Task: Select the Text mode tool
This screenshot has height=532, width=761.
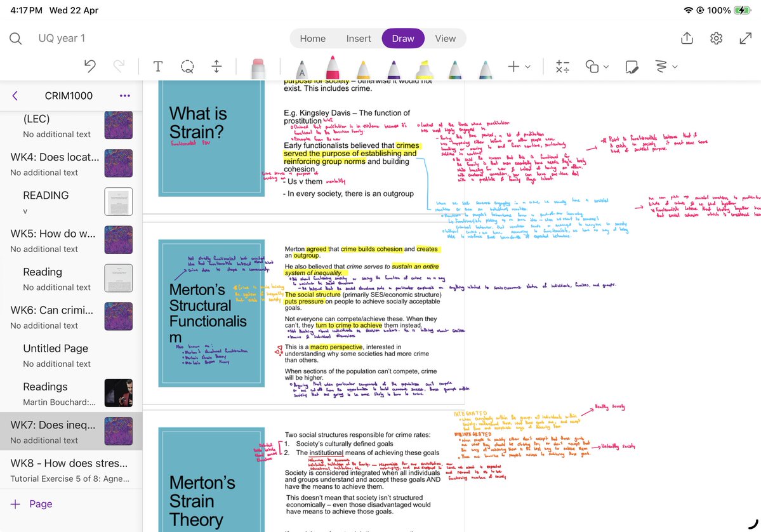Action: click(x=158, y=66)
